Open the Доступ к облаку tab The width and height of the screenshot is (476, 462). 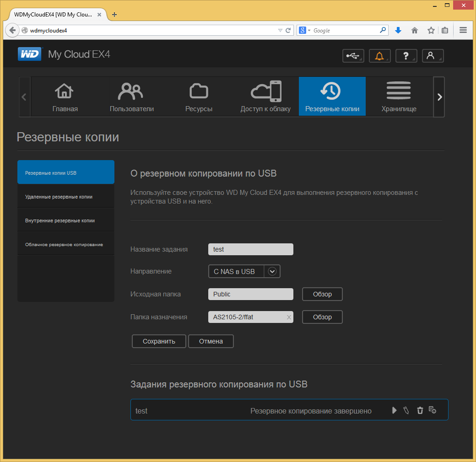click(265, 97)
